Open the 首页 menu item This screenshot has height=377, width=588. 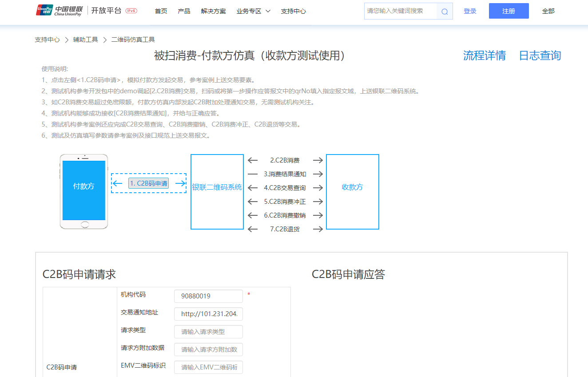(161, 11)
